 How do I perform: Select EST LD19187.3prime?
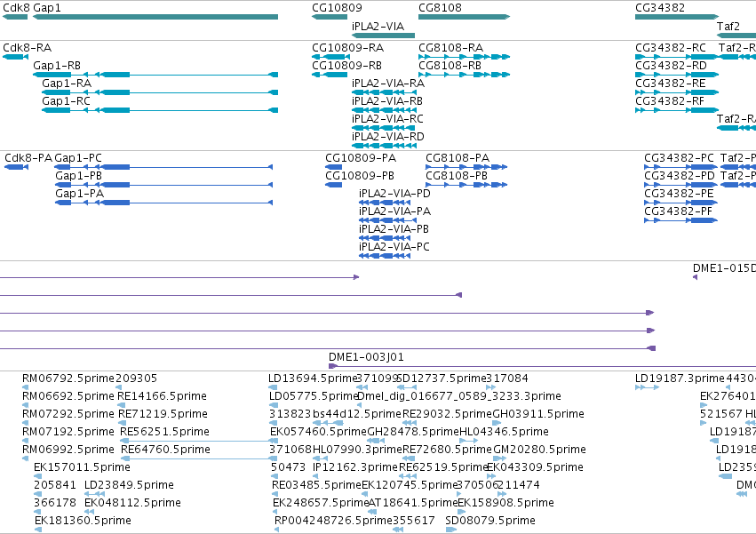pos(680,379)
